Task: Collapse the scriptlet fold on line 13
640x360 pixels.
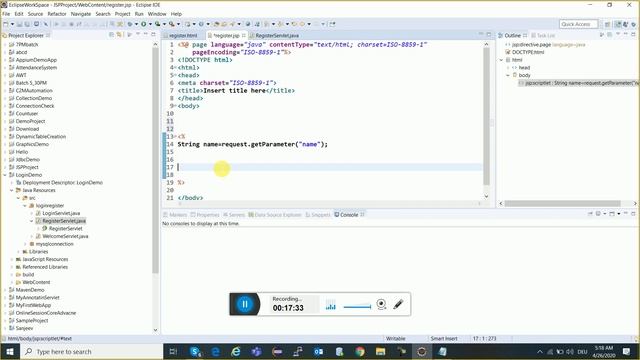Action: 175,137
